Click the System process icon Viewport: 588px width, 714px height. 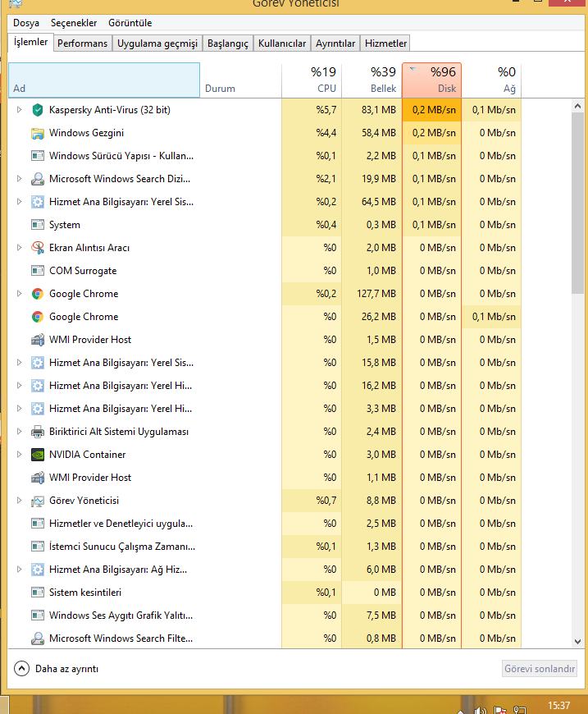(38, 225)
